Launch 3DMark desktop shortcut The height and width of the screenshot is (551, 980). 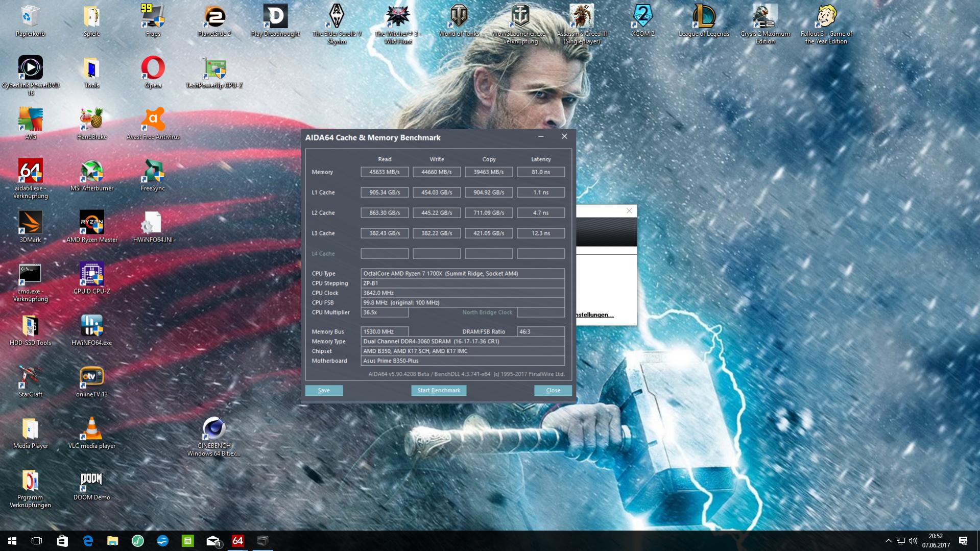click(30, 227)
